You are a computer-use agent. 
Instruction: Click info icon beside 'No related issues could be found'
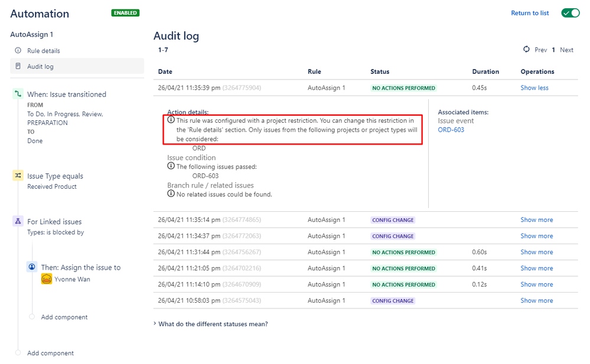point(171,194)
